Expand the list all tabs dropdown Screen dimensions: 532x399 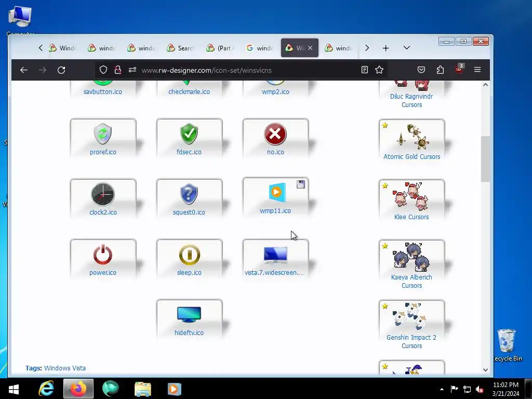click(407, 48)
